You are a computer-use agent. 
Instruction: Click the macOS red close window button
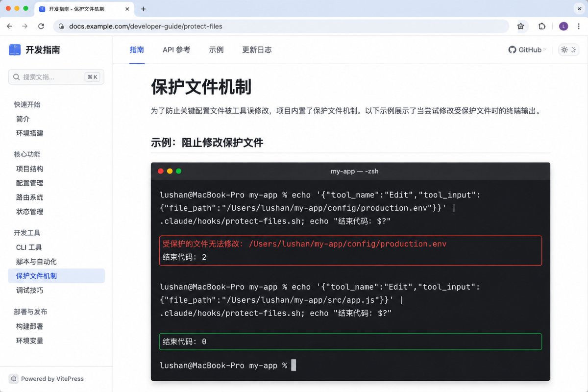pyautogui.click(x=8, y=8)
